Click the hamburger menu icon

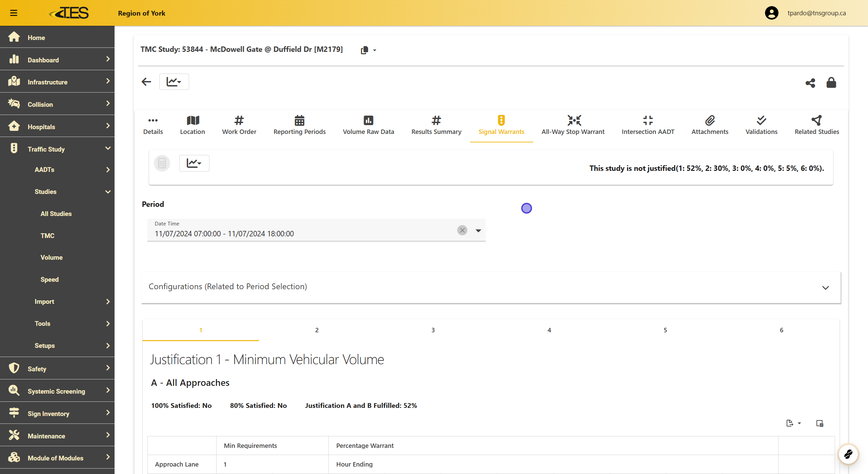coord(14,13)
